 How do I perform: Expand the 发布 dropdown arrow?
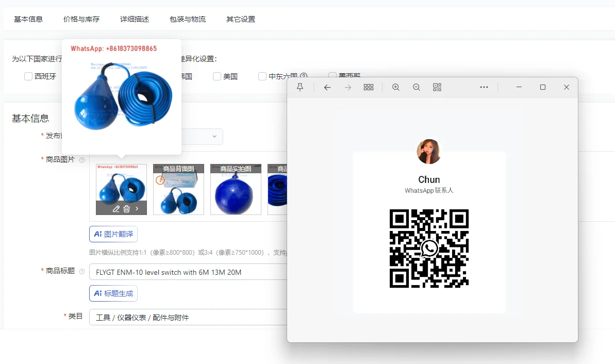pos(214,137)
